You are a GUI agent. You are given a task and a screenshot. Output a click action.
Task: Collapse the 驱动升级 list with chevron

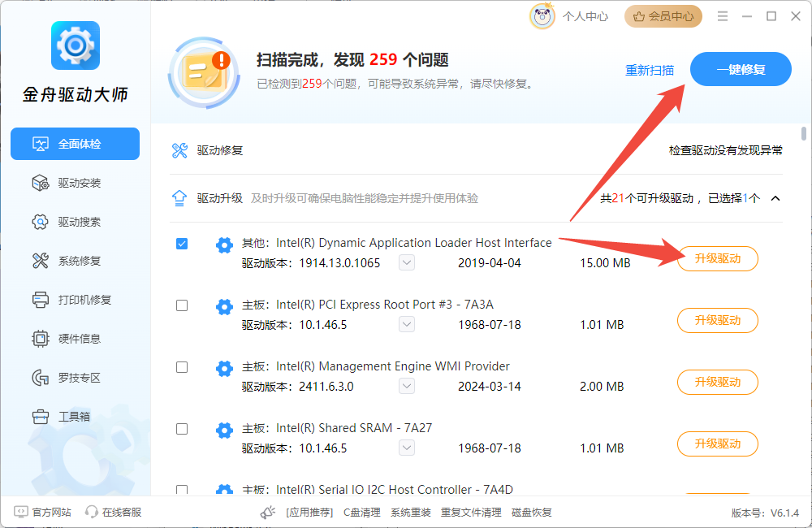775,198
